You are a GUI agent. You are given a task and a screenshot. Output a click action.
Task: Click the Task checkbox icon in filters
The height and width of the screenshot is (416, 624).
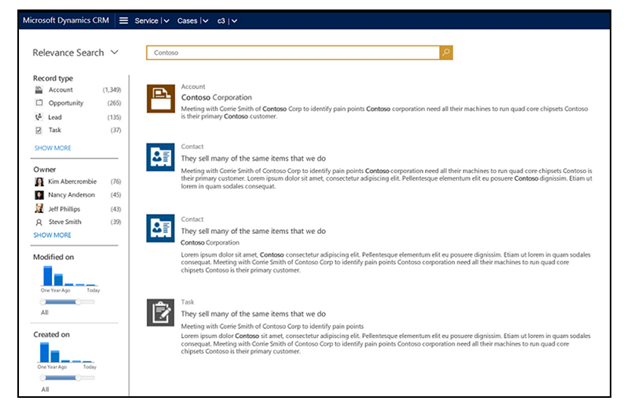point(39,130)
